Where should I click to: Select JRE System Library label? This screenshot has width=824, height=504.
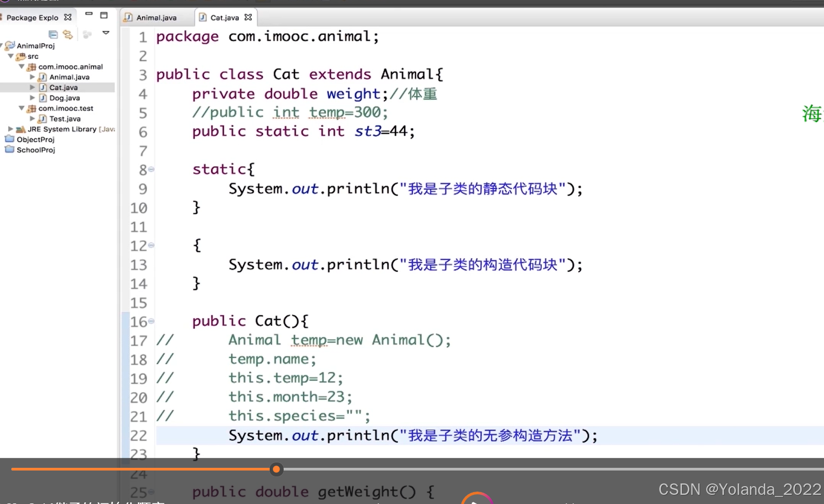(x=62, y=129)
